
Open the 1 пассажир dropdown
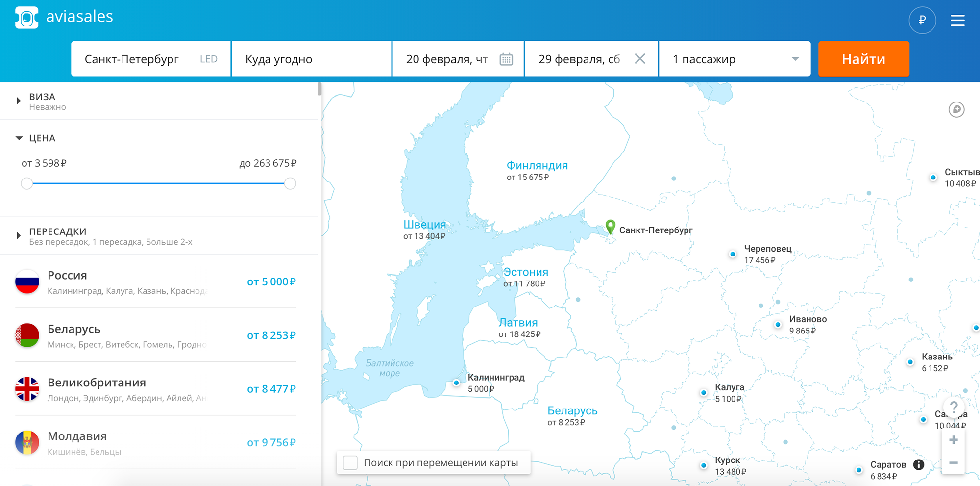click(735, 59)
